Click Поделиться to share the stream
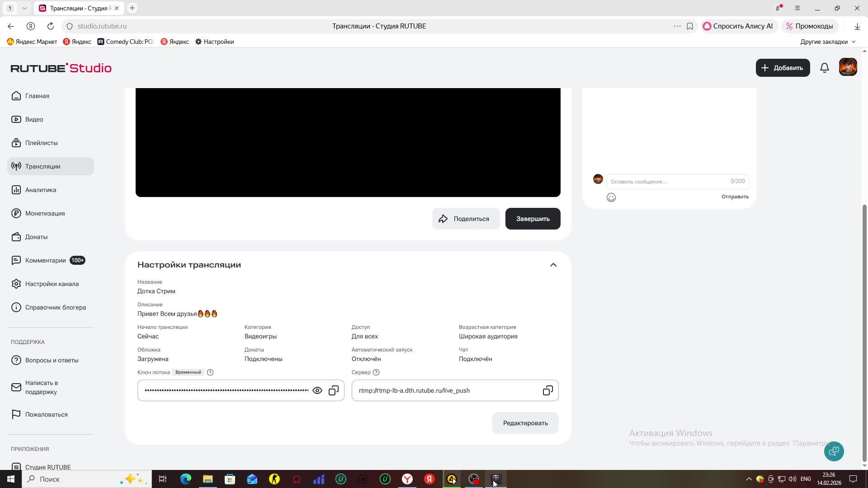This screenshot has height=488, width=868. coord(466,219)
